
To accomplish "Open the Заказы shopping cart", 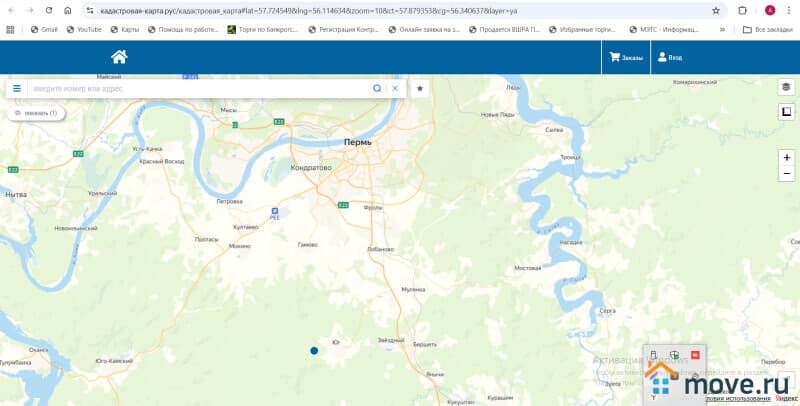I will coord(627,58).
